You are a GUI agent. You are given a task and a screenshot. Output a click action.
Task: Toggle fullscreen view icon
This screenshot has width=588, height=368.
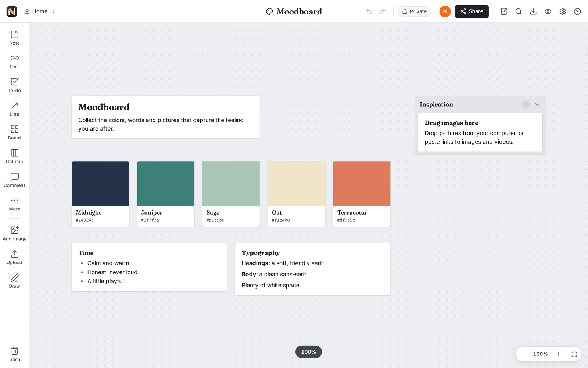coord(574,354)
